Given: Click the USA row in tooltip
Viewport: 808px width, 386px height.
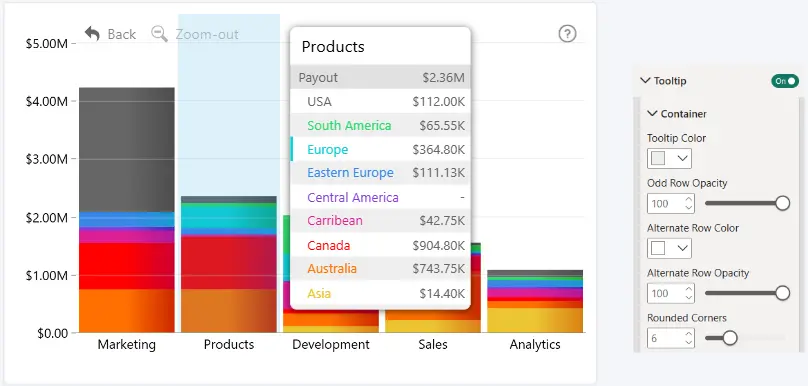Looking at the screenshot, I should (x=380, y=102).
